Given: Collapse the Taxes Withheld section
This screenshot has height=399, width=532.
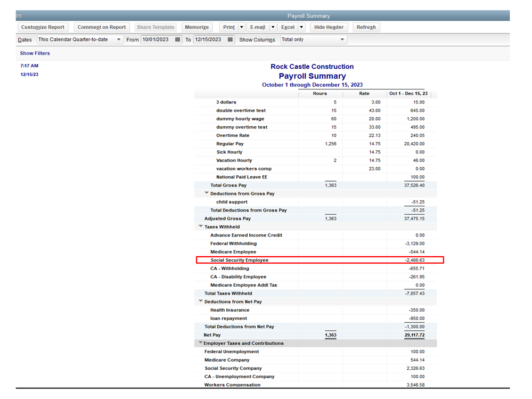Looking at the screenshot, I should point(201,226).
